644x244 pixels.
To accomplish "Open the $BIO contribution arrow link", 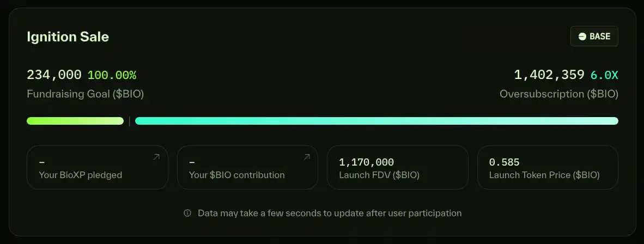I will [306, 157].
